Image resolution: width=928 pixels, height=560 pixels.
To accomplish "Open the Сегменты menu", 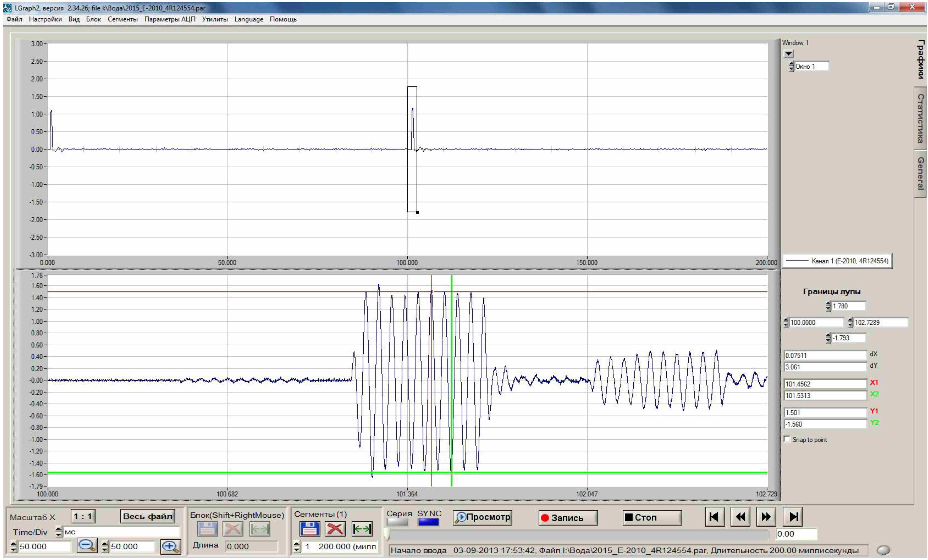I will [x=122, y=19].
